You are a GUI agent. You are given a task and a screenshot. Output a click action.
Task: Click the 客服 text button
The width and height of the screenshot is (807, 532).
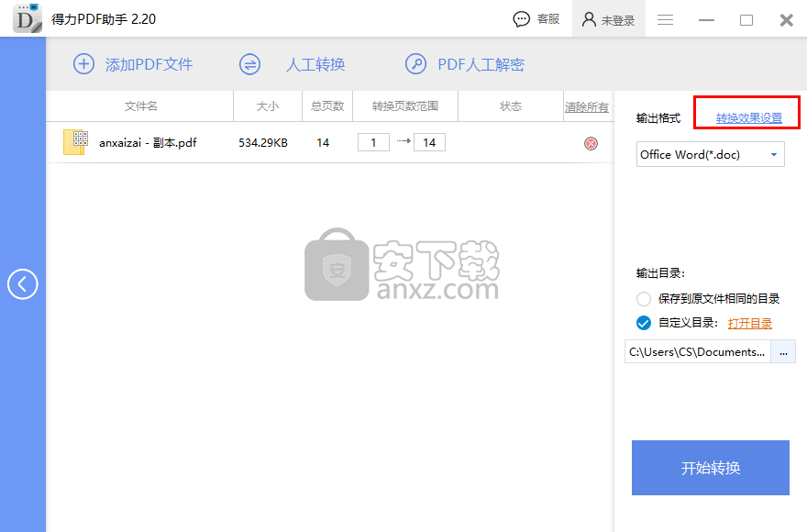(x=548, y=19)
